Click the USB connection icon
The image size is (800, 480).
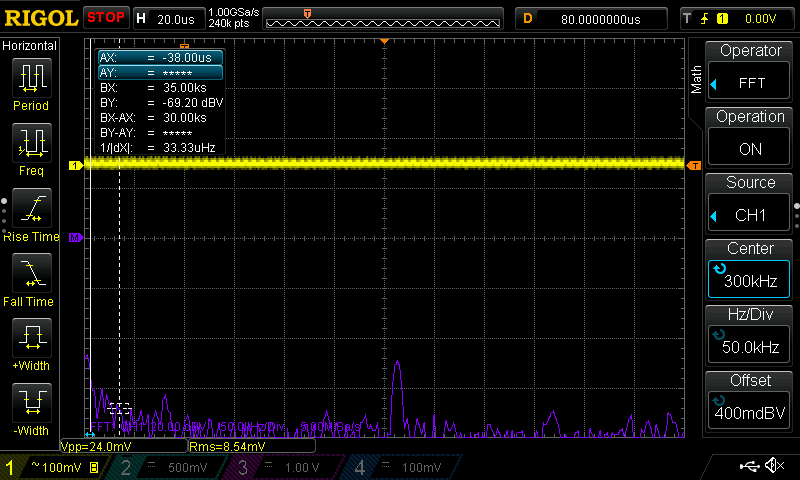[x=748, y=466]
